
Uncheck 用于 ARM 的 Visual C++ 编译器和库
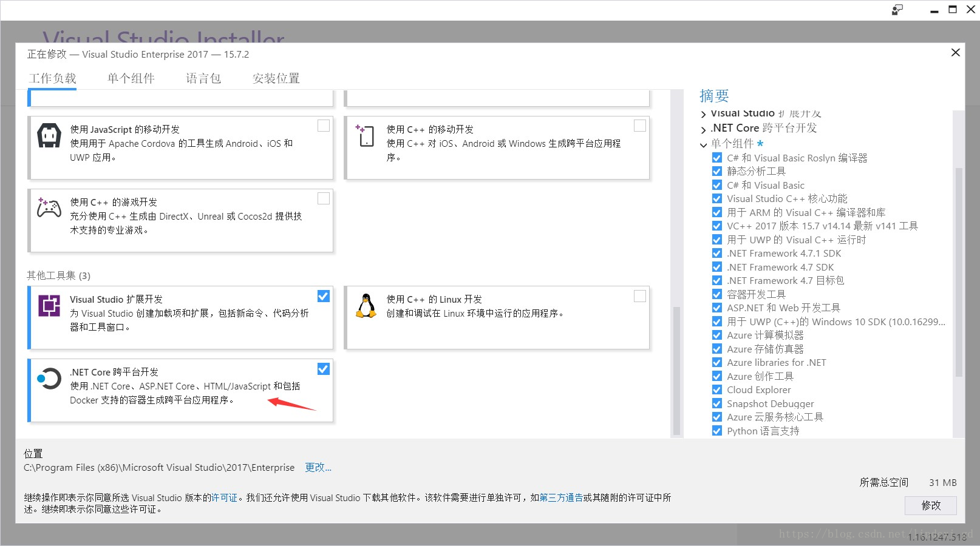tap(717, 212)
